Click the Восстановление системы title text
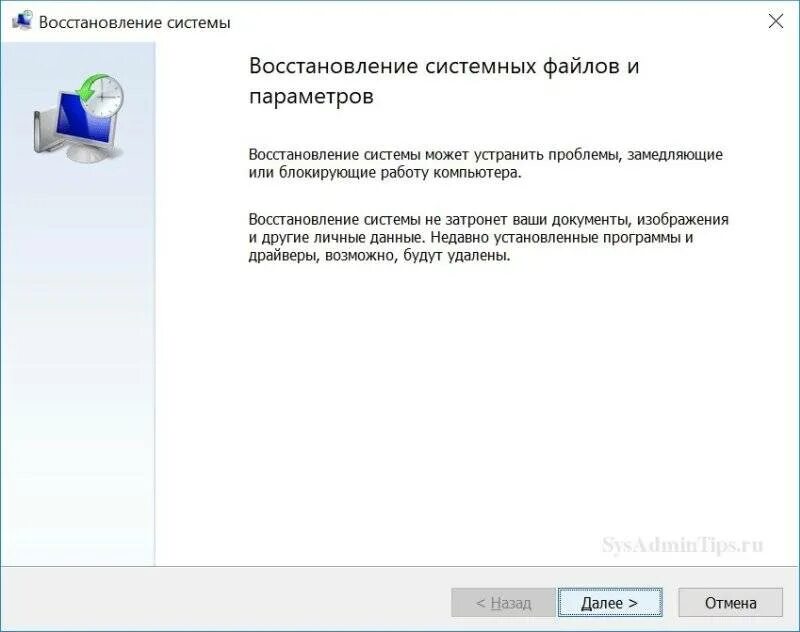This screenshot has height=632, width=800. [135, 22]
